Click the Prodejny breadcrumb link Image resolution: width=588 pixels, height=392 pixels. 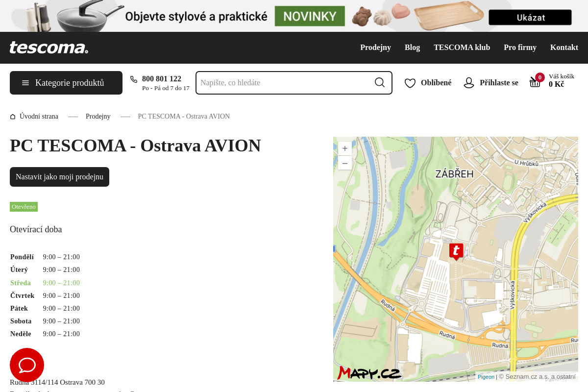98,117
